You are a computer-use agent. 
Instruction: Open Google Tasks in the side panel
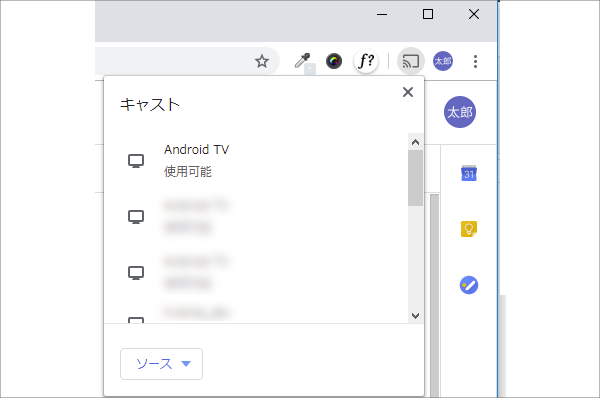469,285
